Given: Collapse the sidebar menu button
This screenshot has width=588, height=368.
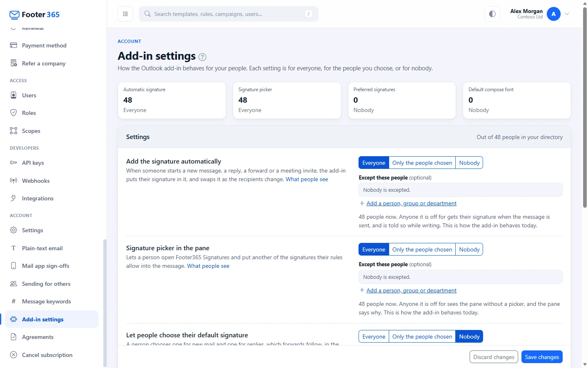Looking at the screenshot, I should [125, 14].
